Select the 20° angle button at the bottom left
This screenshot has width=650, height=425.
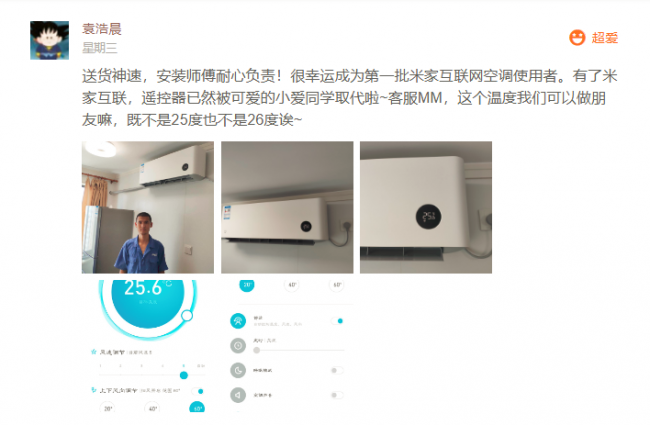click(108, 408)
